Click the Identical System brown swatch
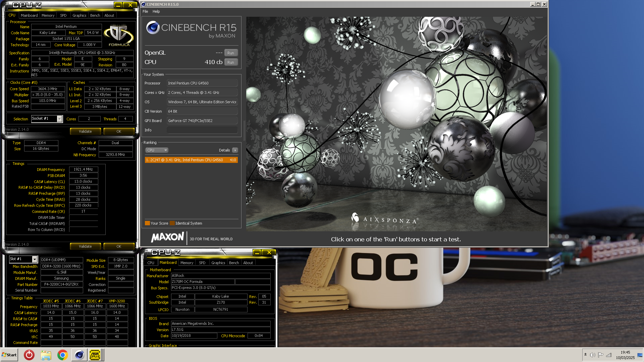644x362 pixels. tap(172, 223)
